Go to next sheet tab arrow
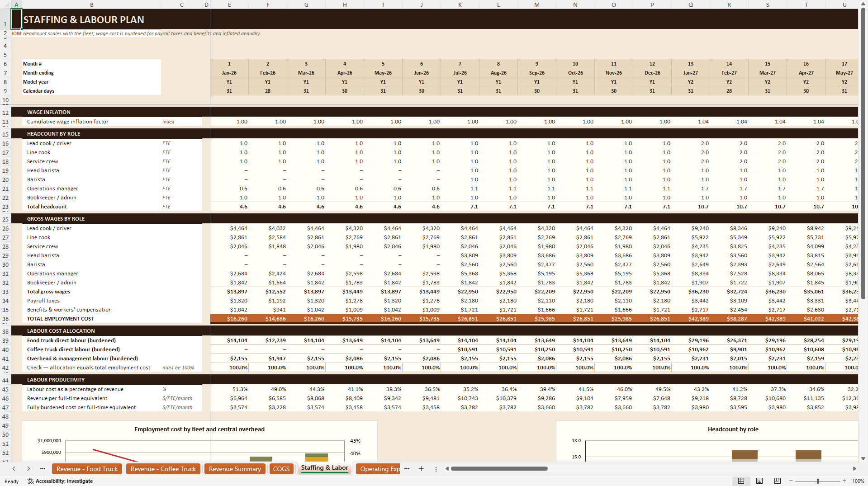Image resolution: width=868 pixels, height=486 pixels. click(28, 469)
